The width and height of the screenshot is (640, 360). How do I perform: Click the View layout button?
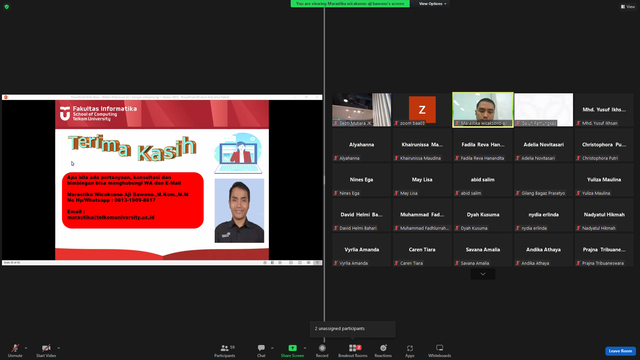click(628, 7)
